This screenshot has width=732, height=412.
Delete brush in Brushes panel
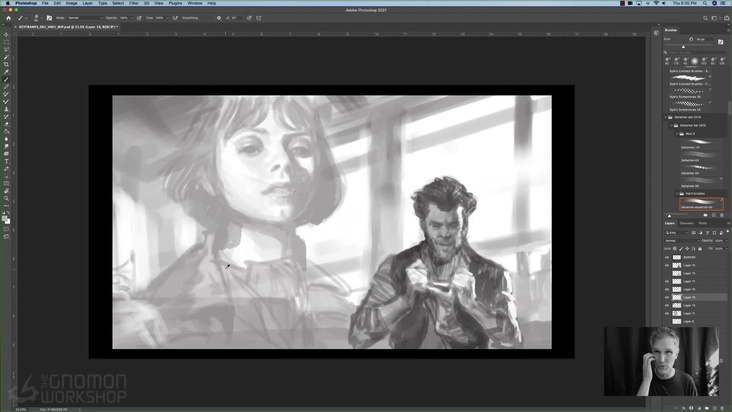pos(722,216)
